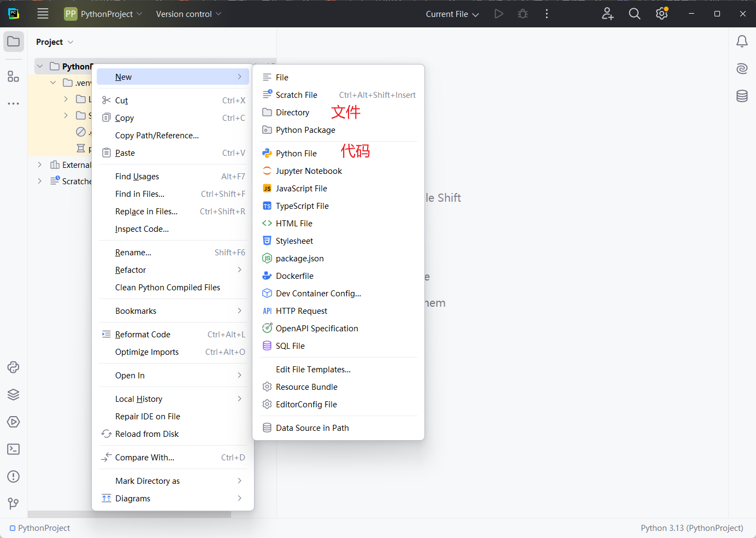Open the Problems tool window
The width and height of the screenshot is (756, 538).
14,477
